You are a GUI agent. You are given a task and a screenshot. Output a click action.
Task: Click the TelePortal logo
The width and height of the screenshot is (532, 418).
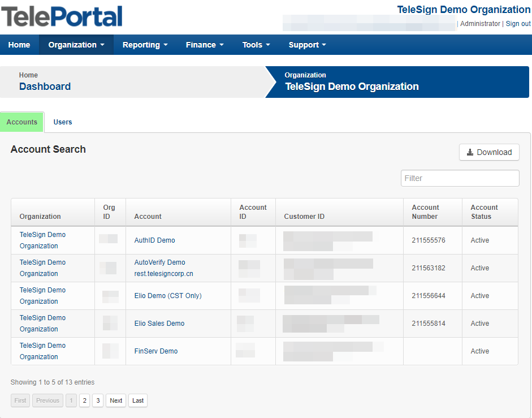tap(61, 17)
